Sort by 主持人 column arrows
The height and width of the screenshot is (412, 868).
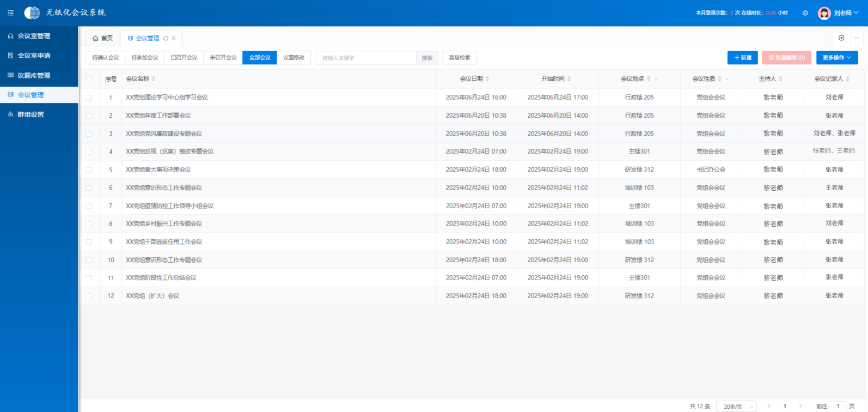(x=780, y=79)
